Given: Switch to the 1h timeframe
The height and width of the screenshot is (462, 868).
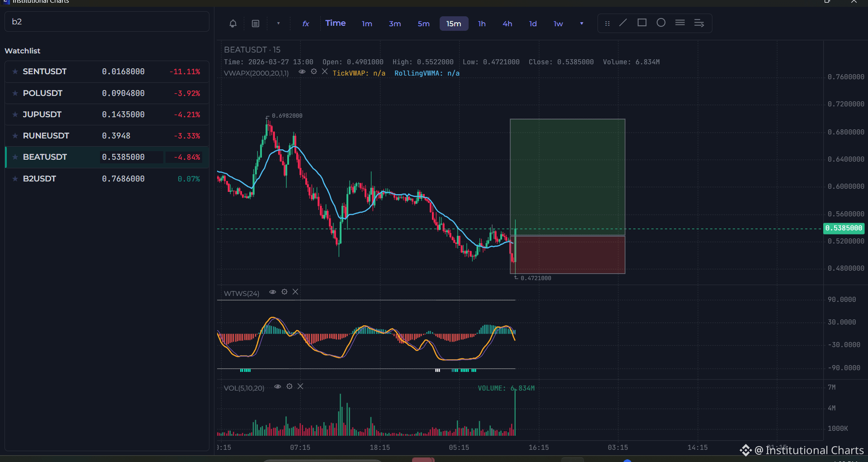Looking at the screenshot, I should pyautogui.click(x=482, y=24).
